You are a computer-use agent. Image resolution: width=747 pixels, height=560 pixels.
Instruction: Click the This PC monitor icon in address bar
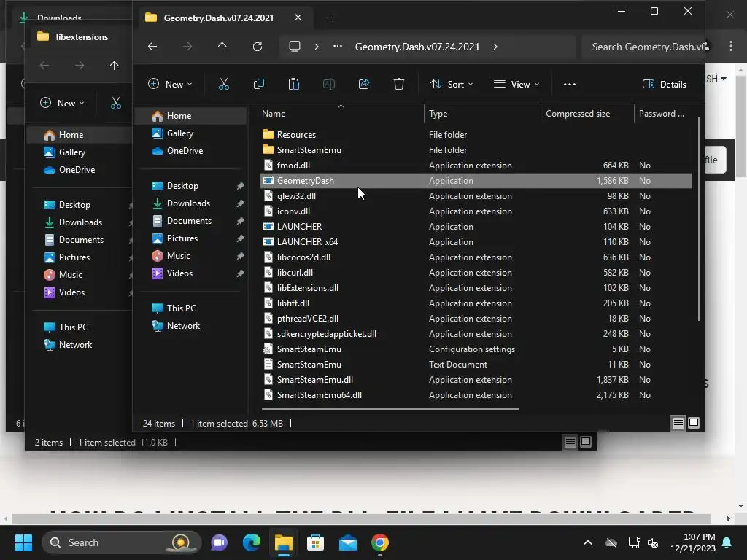pyautogui.click(x=295, y=47)
